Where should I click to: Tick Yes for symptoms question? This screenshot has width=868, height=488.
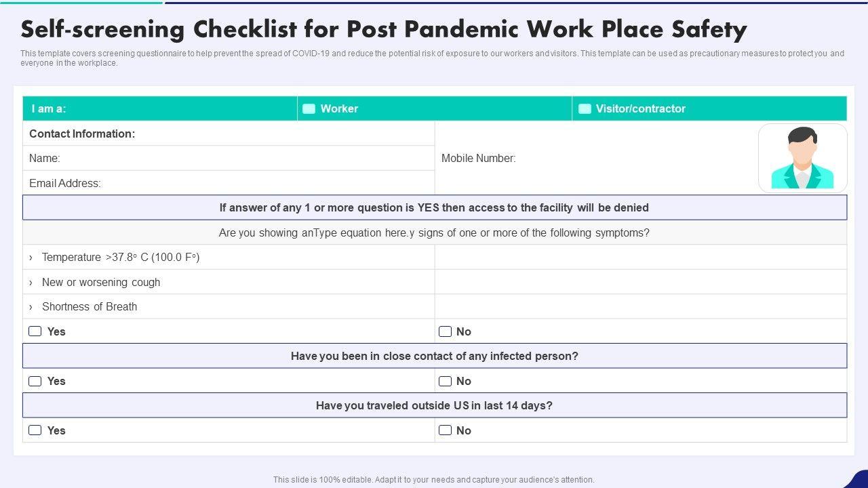35,331
